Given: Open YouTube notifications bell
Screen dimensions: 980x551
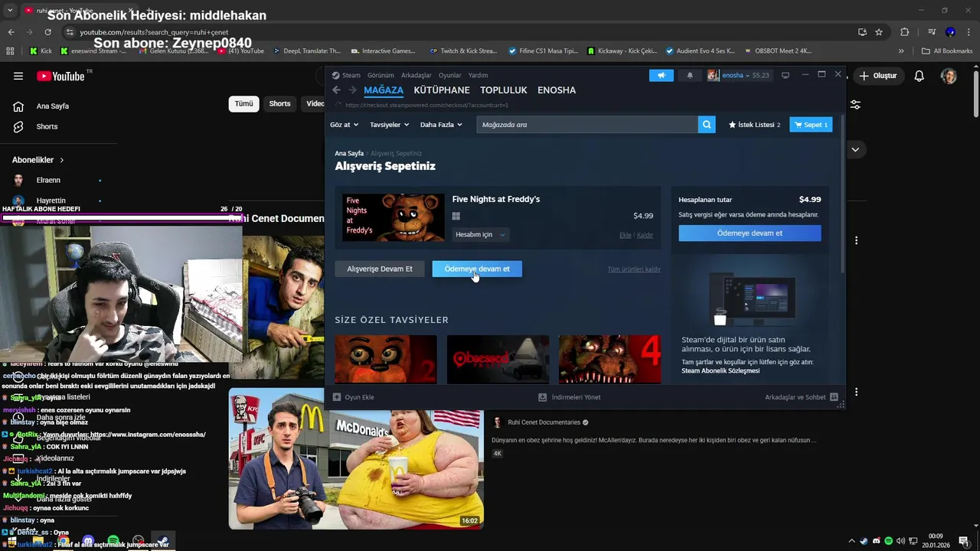Looking at the screenshot, I should click(x=920, y=76).
